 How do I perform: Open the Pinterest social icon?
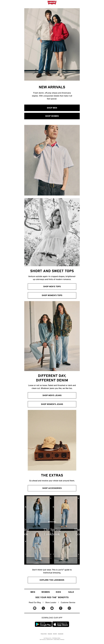[x=61, y=608]
